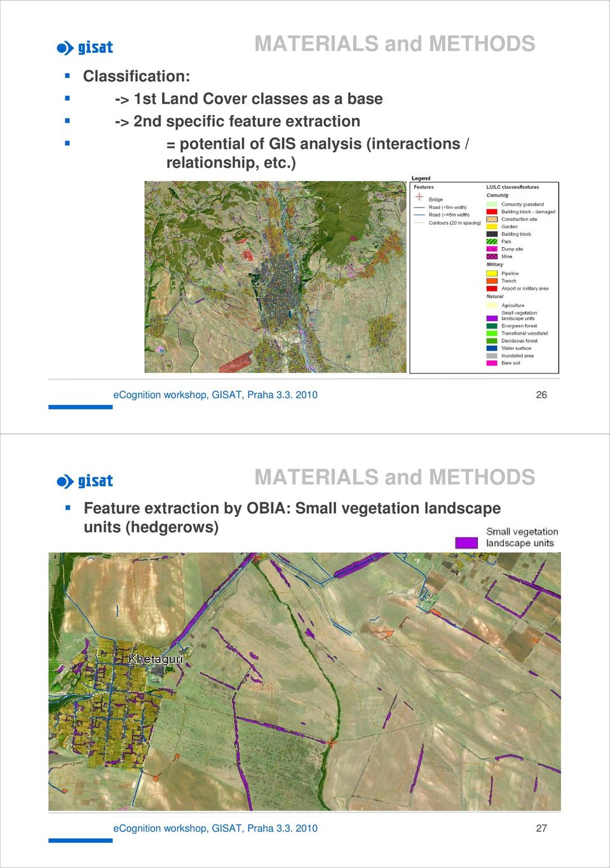Click the 'Comunity' group heading in legend
Image resolution: width=610 pixels, height=868 pixels.
498,196
